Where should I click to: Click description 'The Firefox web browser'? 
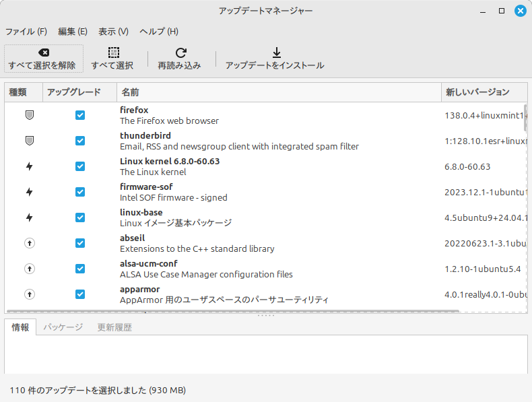pyautogui.click(x=169, y=121)
